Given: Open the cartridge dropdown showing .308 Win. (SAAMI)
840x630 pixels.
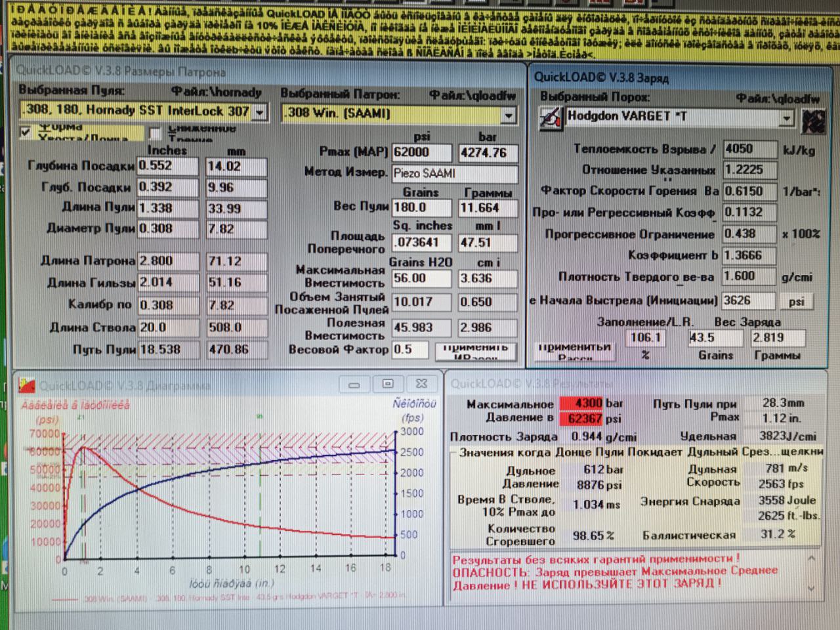Looking at the screenshot, I should (x=508, y=115).
